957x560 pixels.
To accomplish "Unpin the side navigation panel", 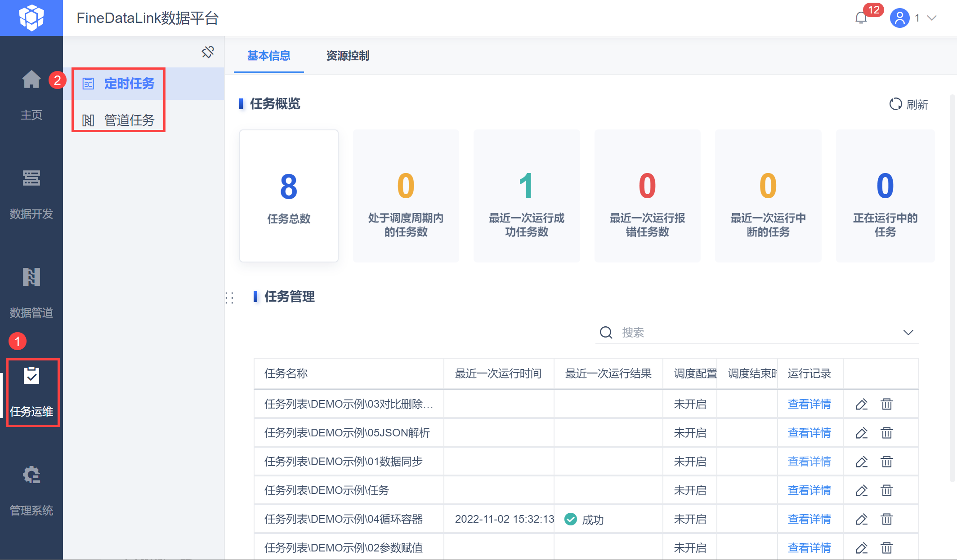I will 208,52.
